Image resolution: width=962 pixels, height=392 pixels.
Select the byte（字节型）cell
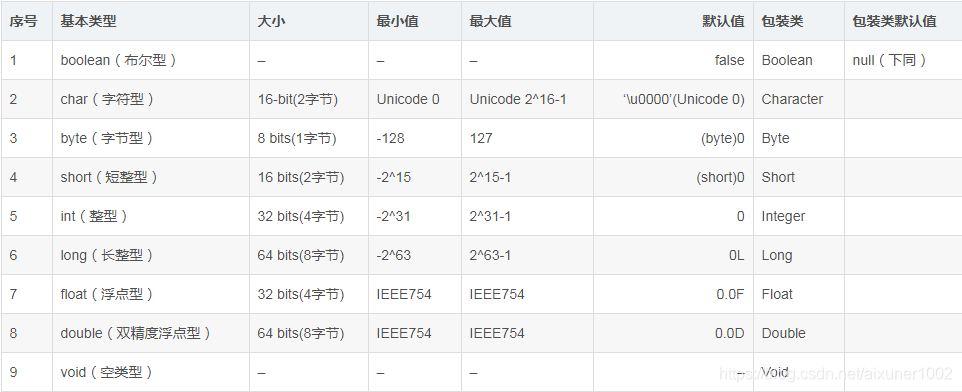[150, 138]
